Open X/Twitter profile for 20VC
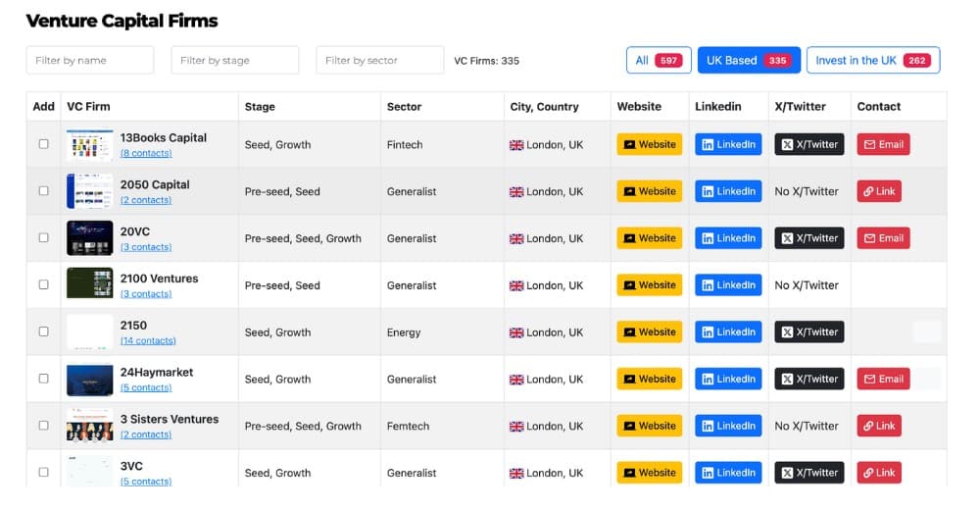Screen dimensions: 980x510 tap(808, 238)
